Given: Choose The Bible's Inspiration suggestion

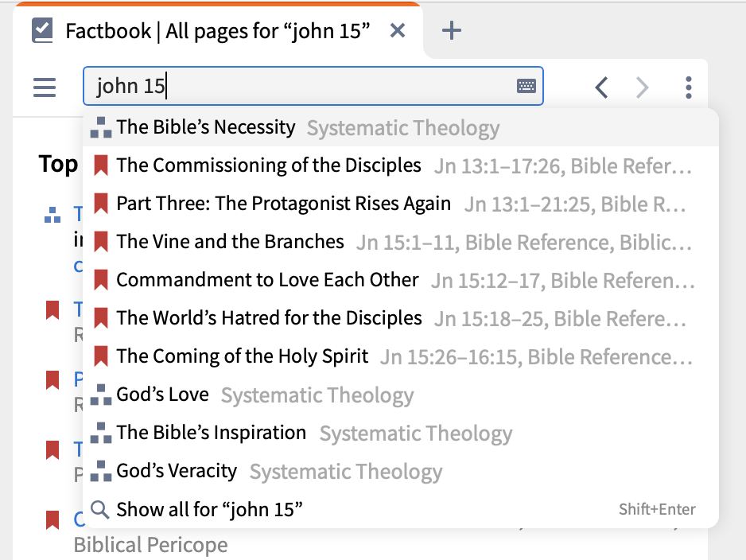Looking at the screenshot, I should tap(401, 433).
